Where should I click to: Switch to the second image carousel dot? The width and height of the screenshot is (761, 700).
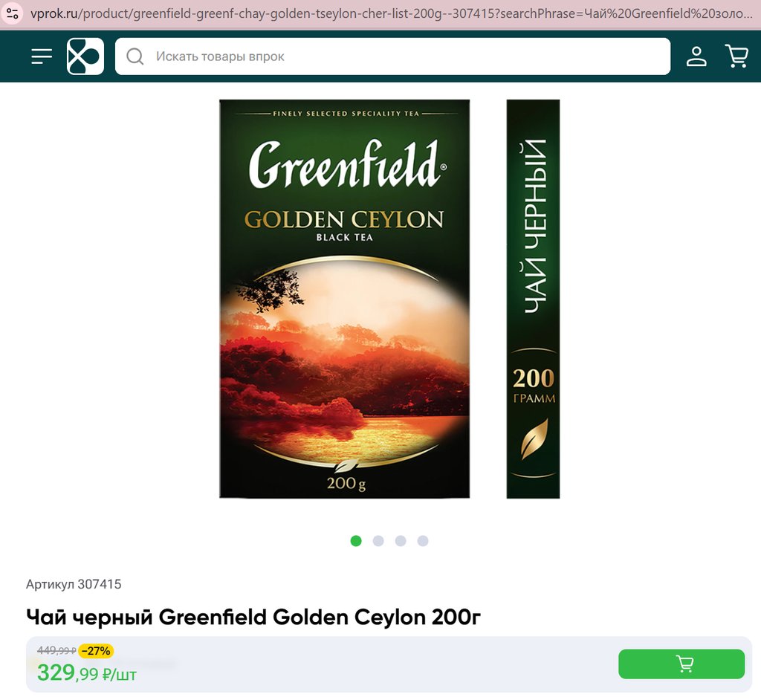pos(378,541)
